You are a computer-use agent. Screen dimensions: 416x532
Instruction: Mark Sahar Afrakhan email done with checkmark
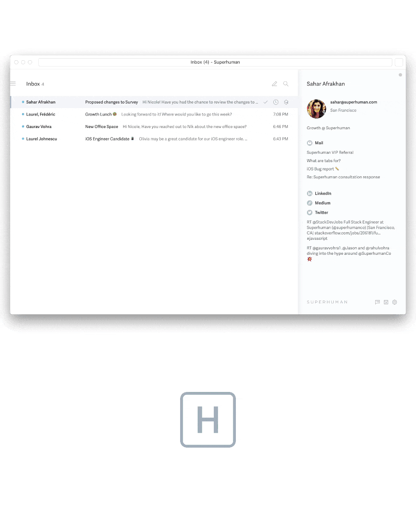[265, 102]
